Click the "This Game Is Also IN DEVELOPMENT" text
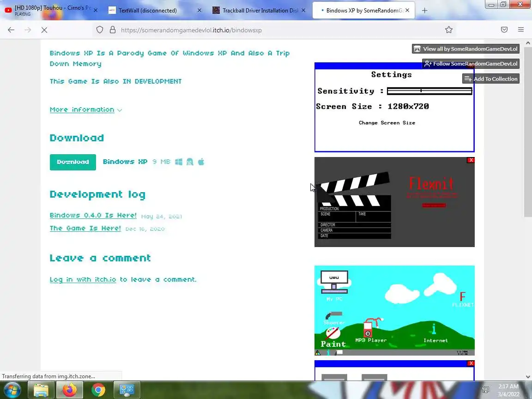This screenshot has width=532, height=399. pos(116,81)
